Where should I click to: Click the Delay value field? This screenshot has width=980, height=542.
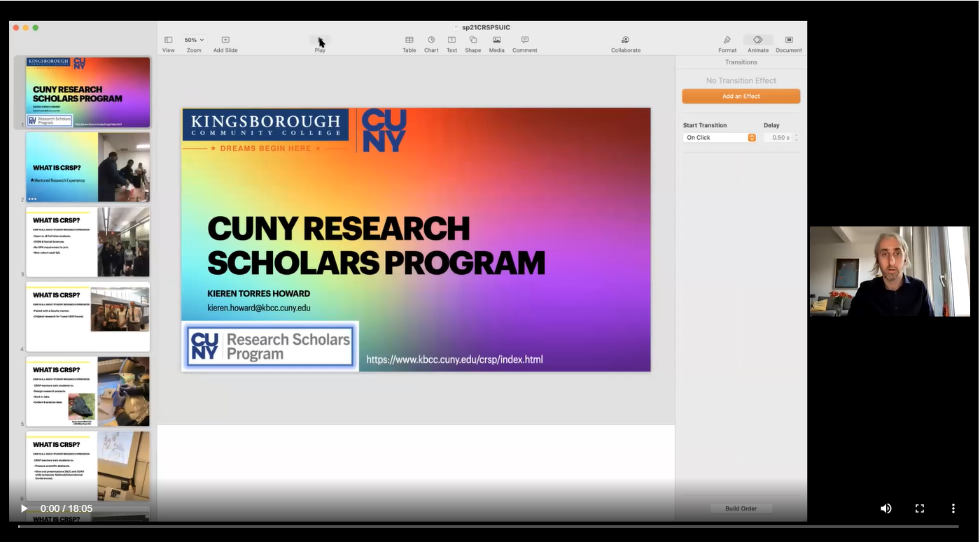pos(777,138)
